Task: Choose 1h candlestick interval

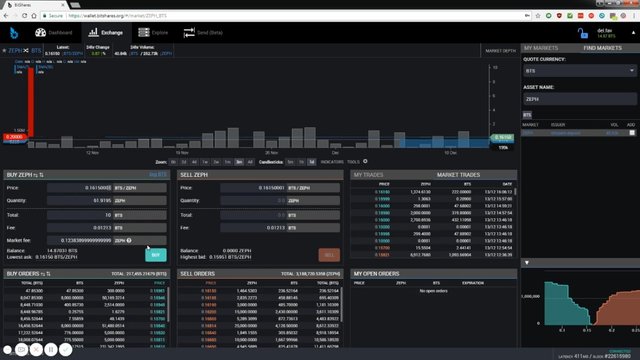Action: [x=301, y=162]
